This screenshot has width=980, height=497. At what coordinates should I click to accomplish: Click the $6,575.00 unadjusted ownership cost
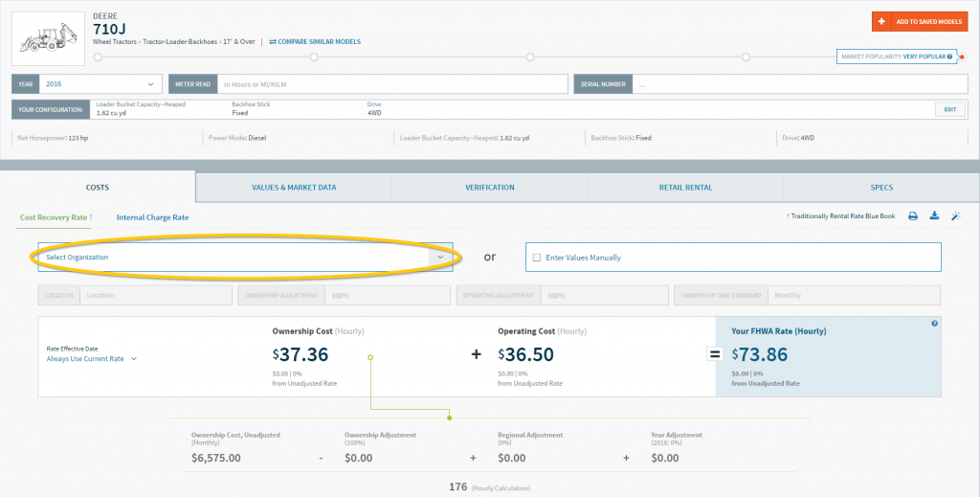point(216,459)
